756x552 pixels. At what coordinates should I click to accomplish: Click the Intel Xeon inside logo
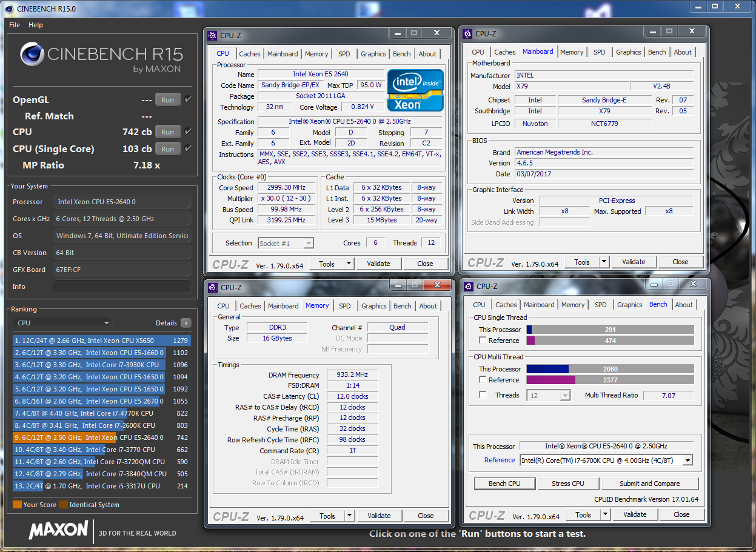[x=416, y=90]
